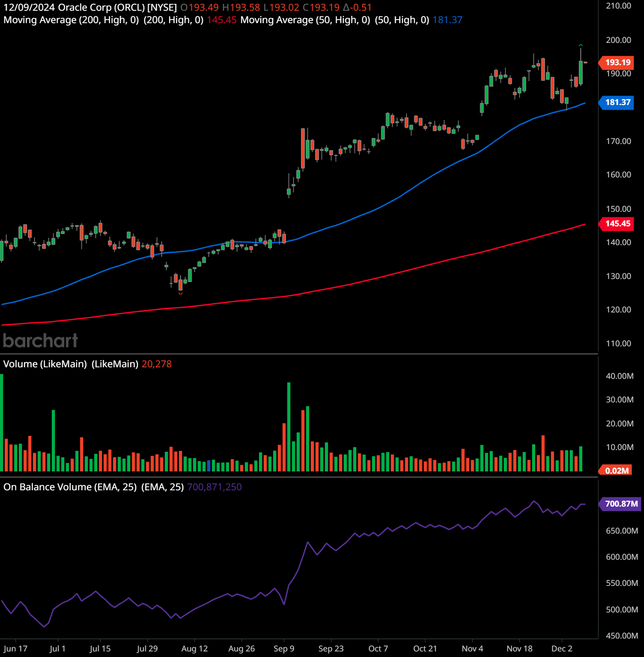Screen dimensions: 644x657
Task: Click the Oct 7 date label
Action: 378,648
